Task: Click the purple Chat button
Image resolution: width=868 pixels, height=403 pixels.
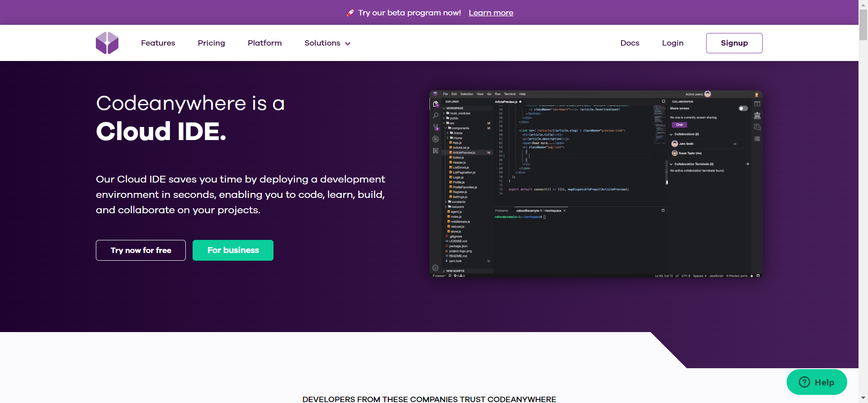Action: pyautogui.click(x=679, y=125)
